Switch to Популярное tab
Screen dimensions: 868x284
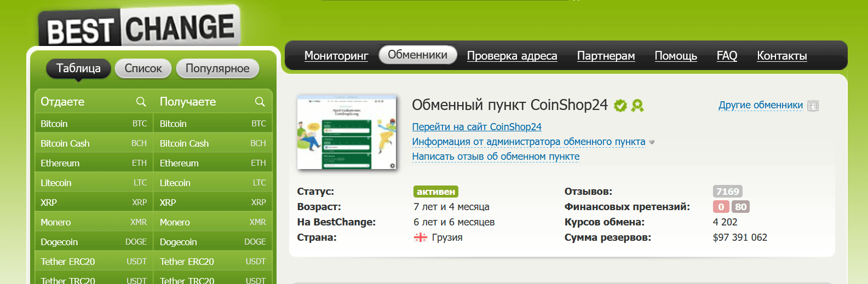click(217, 68)
